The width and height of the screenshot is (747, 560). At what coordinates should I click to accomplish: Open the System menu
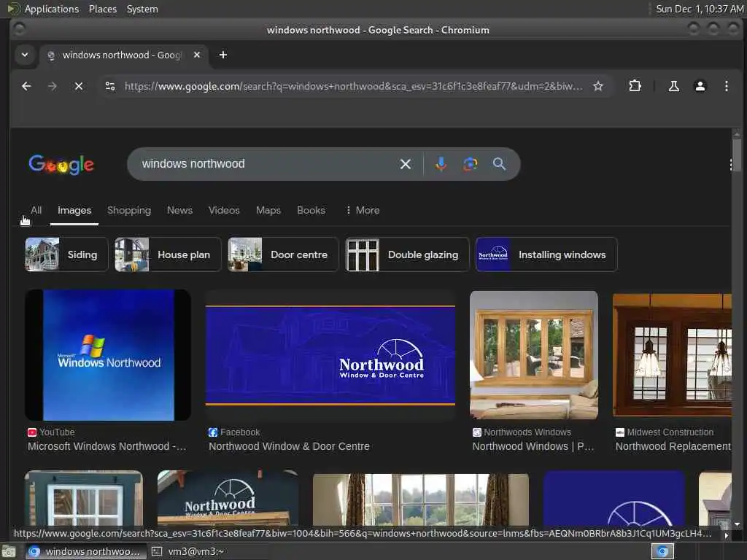142,9
